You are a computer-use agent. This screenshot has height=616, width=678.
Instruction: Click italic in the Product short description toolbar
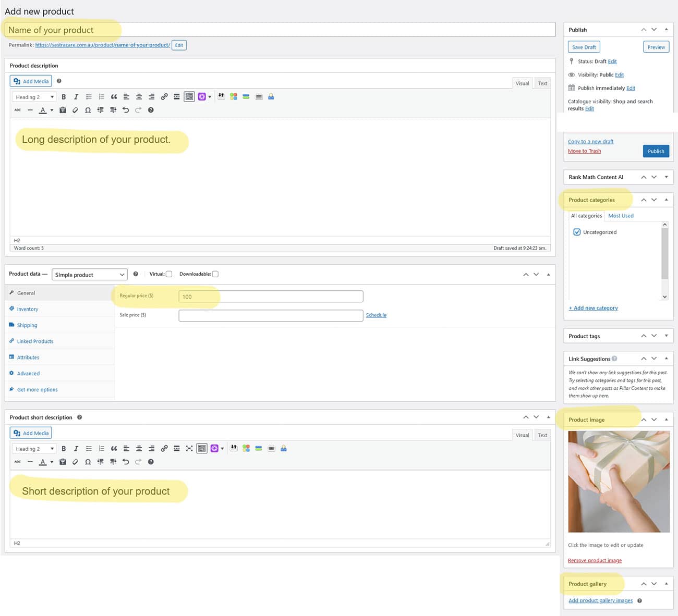[x=76, y=449]
